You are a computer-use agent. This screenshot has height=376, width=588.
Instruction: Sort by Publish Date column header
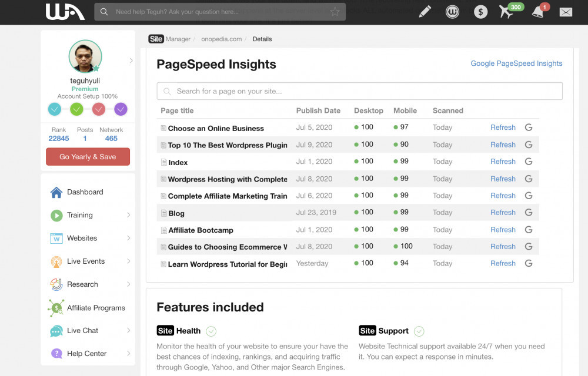pos(318,110)
